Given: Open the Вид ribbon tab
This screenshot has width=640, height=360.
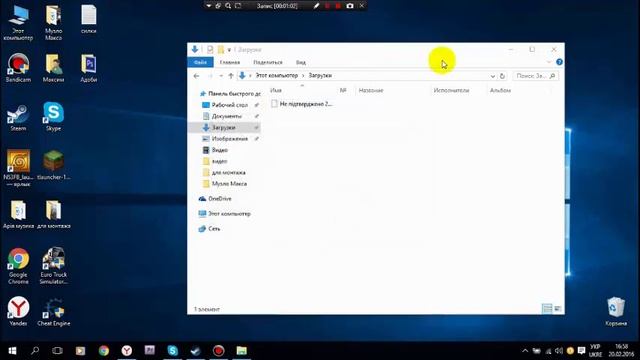Looking at the screenshot, I should (x=301, y=62).
